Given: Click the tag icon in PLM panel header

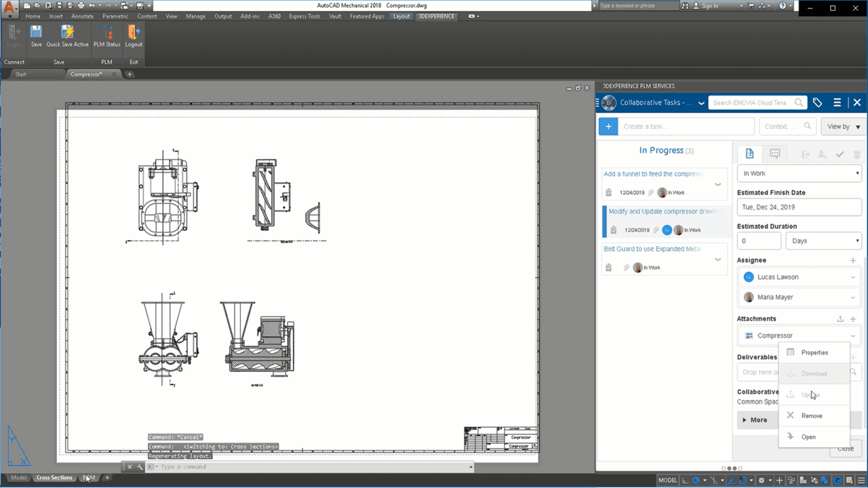Looking at the screenshot, I should [818, 102].
